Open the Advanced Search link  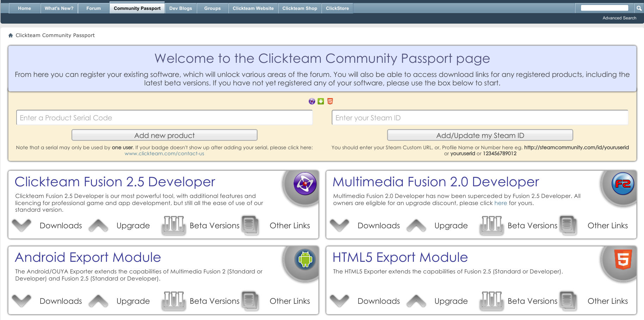(619, 18)
